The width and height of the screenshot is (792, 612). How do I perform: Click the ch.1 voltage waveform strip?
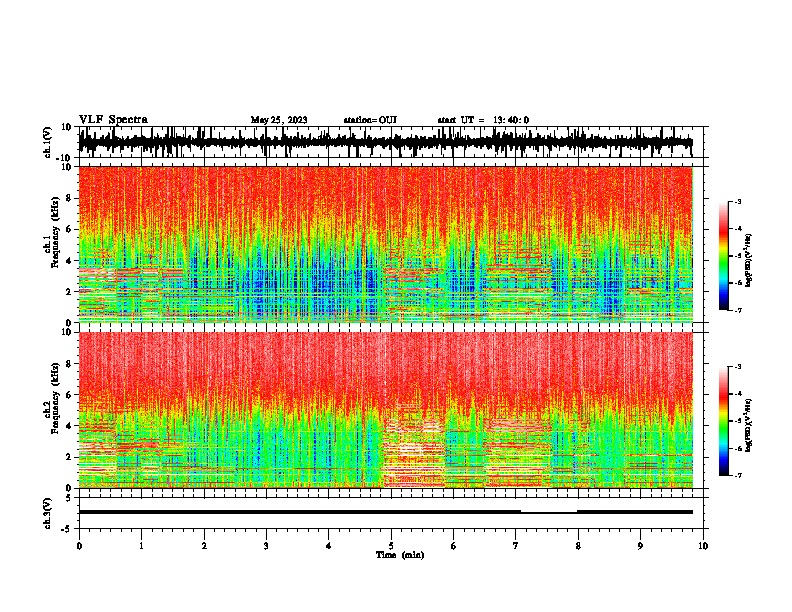click(386, 142)
